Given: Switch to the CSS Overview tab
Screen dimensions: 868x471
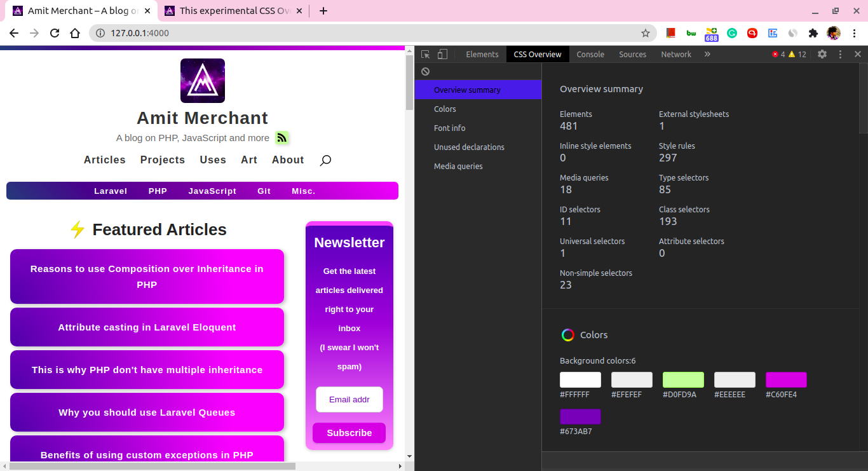Looking at the screenshot, I should click(x=538, y=55).
